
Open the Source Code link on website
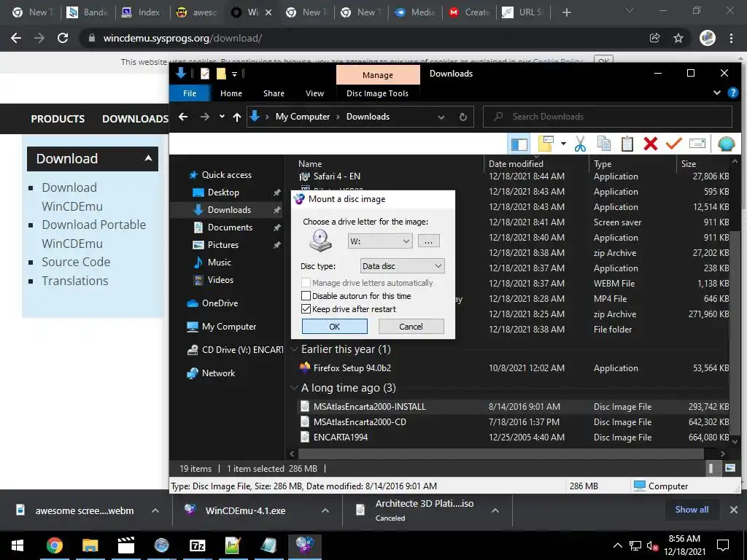(x=76, y=262)
